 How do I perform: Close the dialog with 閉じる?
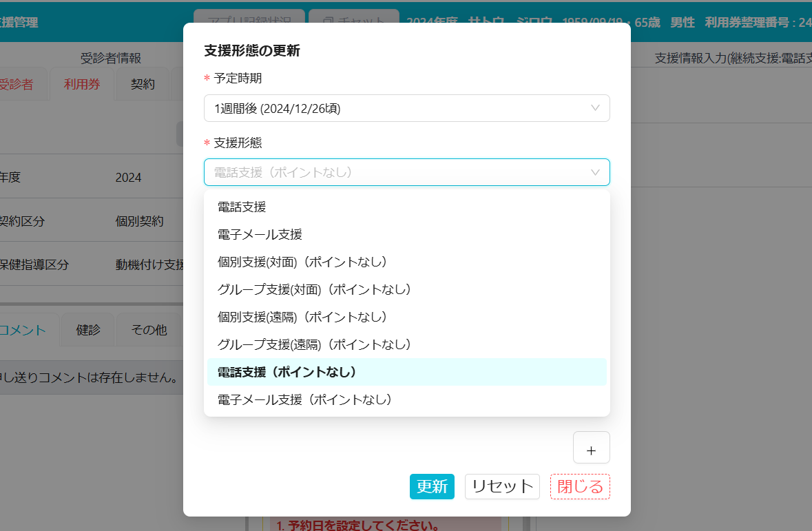tap(580, 486)
